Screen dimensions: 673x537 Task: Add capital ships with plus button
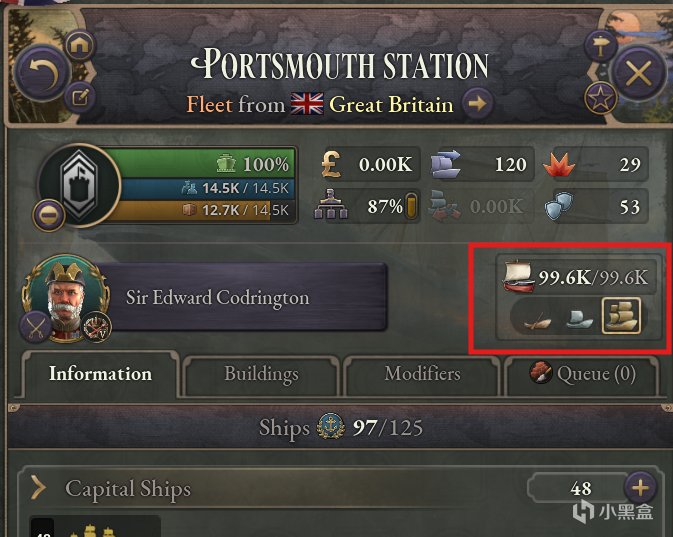click(639, 488)
